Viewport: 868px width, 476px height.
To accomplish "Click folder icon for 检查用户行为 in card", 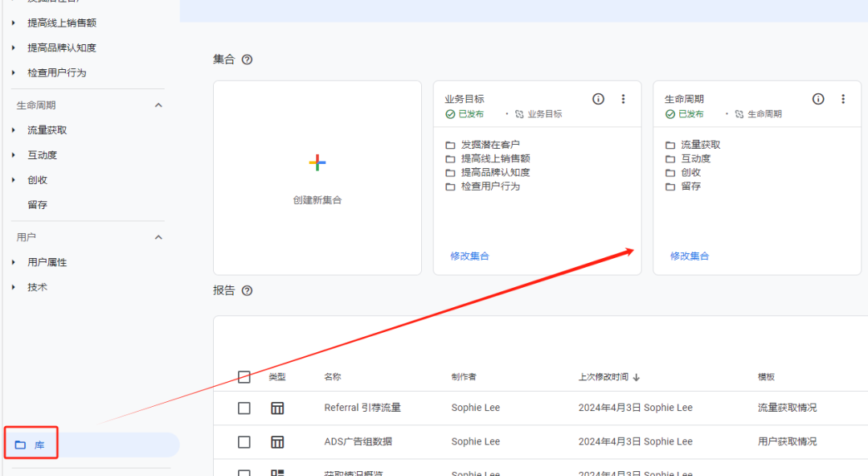I will pos(450,187).
